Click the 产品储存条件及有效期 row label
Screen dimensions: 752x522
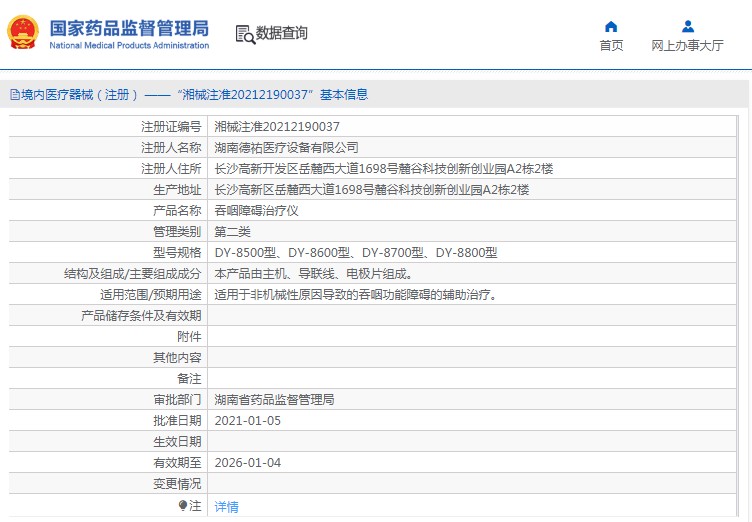[141, 316]
